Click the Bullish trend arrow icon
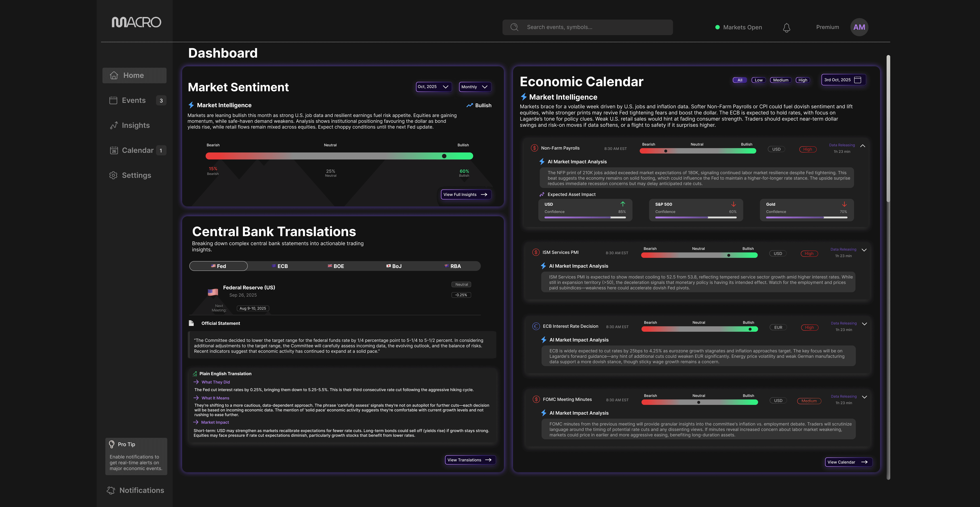980x507 pixels. (470, 105)
